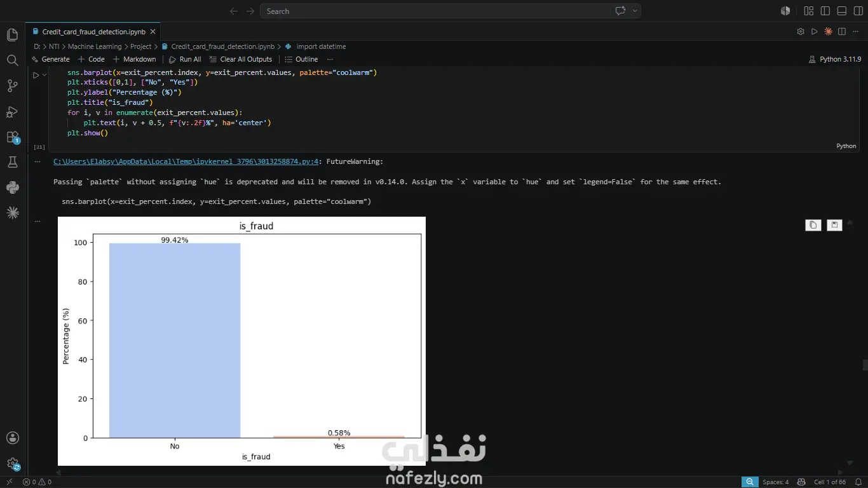The width and height of the screenshot is (868, 488).
Task: Click the Generate button
Action: [x=51, y=59]
